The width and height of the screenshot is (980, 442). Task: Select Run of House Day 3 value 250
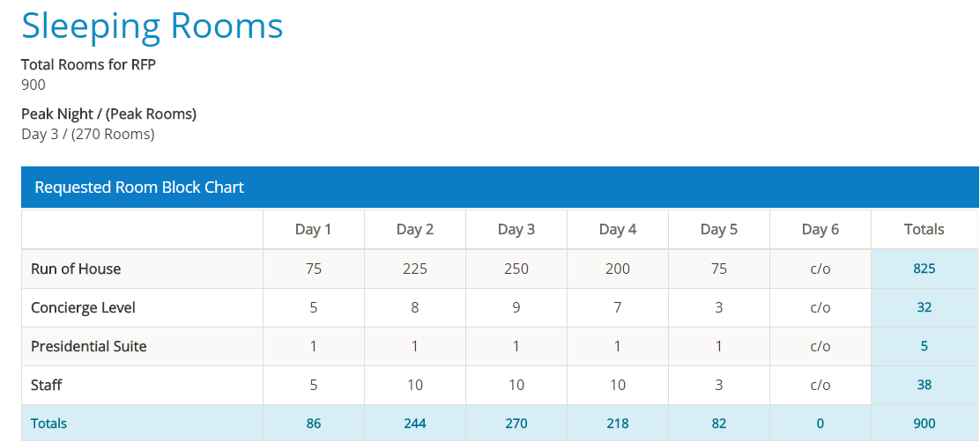pyautogui.click(x=516, y=269)
